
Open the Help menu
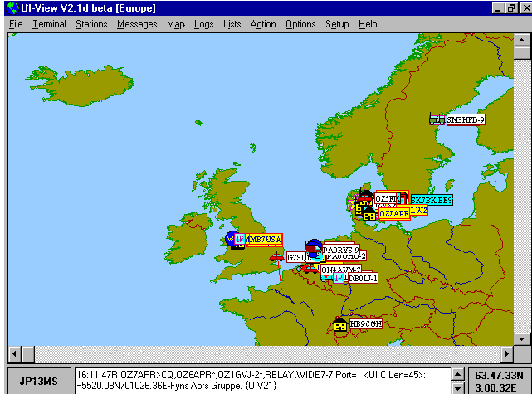point(368,24)
